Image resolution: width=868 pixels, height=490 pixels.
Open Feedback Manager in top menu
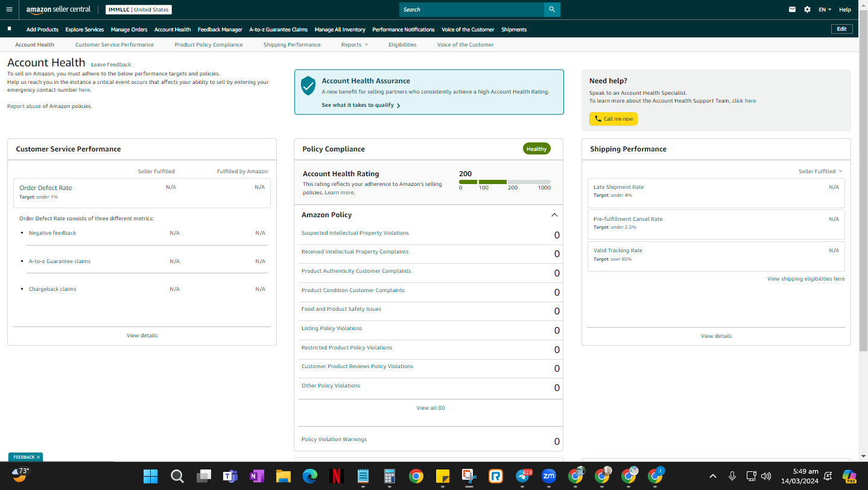pyautogui.click(x=220, y=30)
